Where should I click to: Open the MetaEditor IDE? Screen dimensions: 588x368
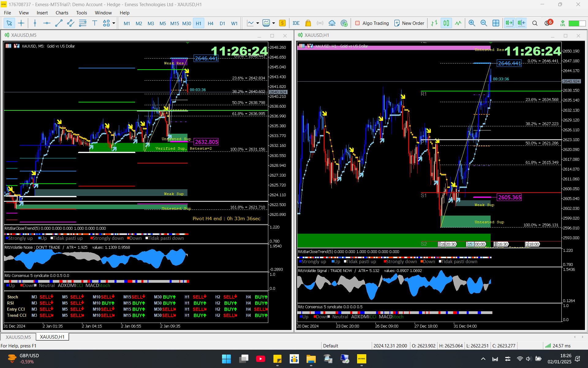pyautogui.click(x=296, y=23)
